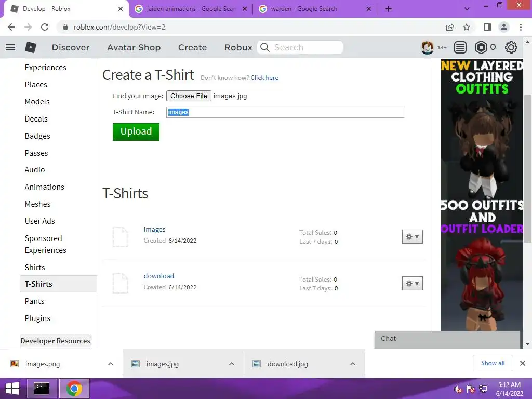The image size is (532, 399).
Task: Open the Roblox notifications feed icon
Action: point(460,47)
